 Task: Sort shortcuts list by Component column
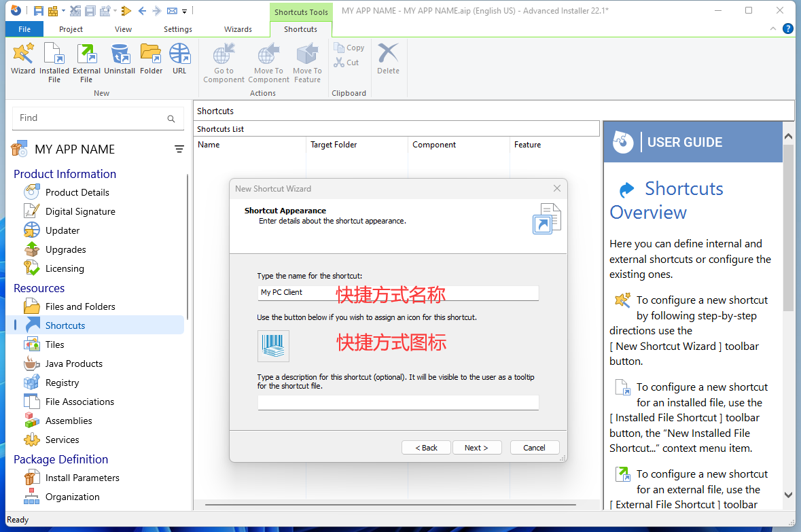(x=459, y=145)
